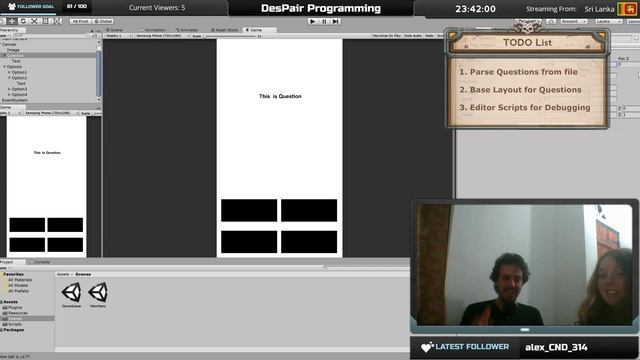Image resolution: width=640 pixels, height=360 pixels.
Task: Click All Materials favorite search
Action: (x=20, y=280)
